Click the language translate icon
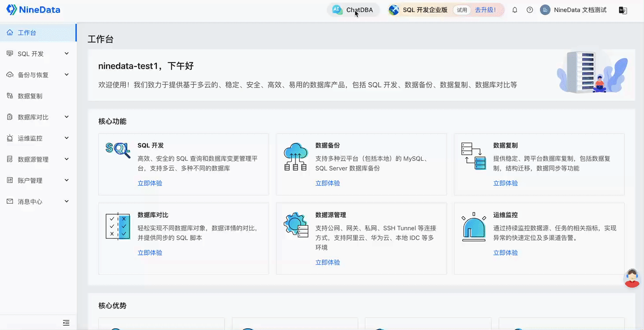This screenshot has width=644, height=330. tap(623, 10)
